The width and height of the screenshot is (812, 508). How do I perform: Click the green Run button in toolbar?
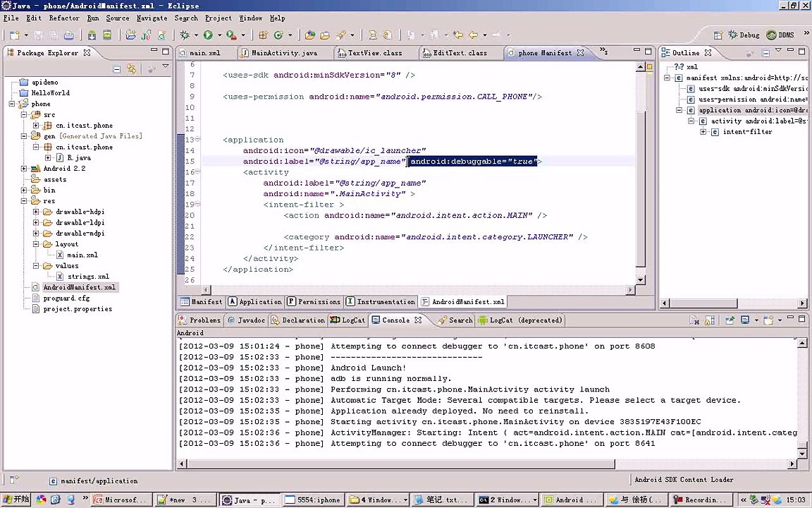tap(208, 35)
